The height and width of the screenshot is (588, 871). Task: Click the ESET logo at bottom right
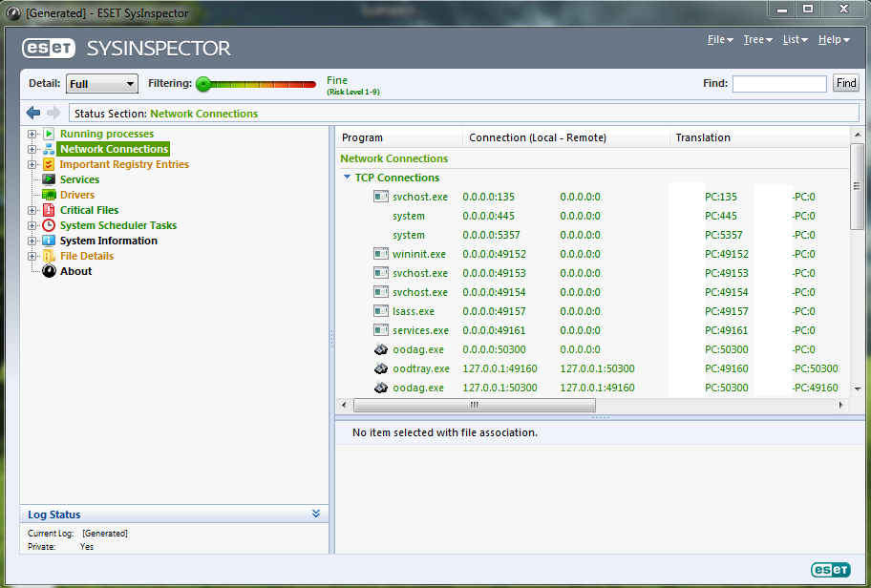(831, 570)
